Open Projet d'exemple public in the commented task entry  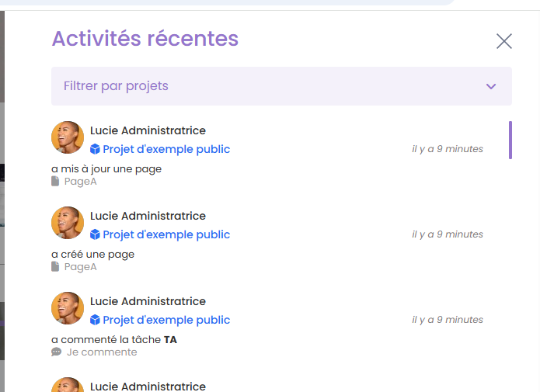166,320
